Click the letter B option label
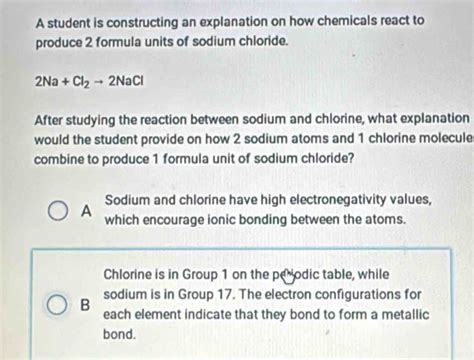Viewport: 474px width, 360px height. (85, 305)
